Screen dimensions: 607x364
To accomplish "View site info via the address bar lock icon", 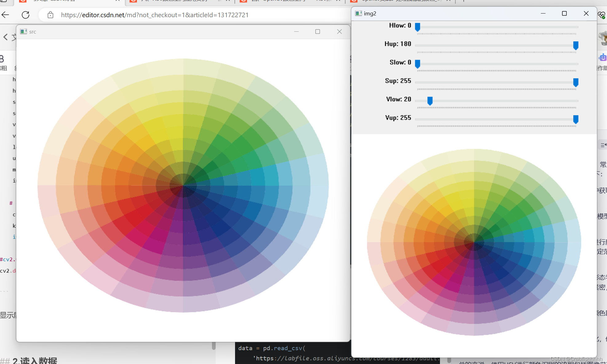I will coord(50,15).
